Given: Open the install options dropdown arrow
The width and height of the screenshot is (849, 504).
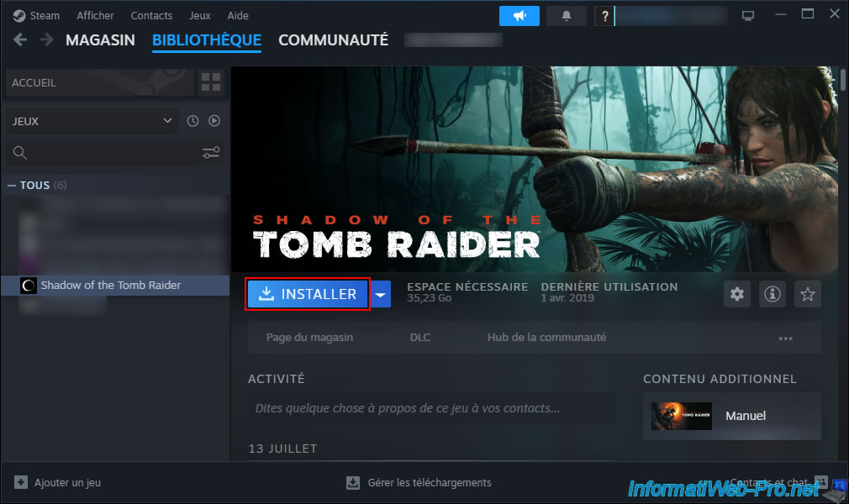Looking at the screenshot, I should coord(381,294).
